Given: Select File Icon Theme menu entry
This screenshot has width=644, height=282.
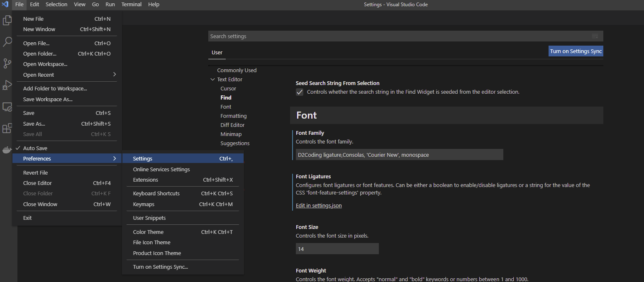Looking at the screenshot, I should (x=183, y=242).
